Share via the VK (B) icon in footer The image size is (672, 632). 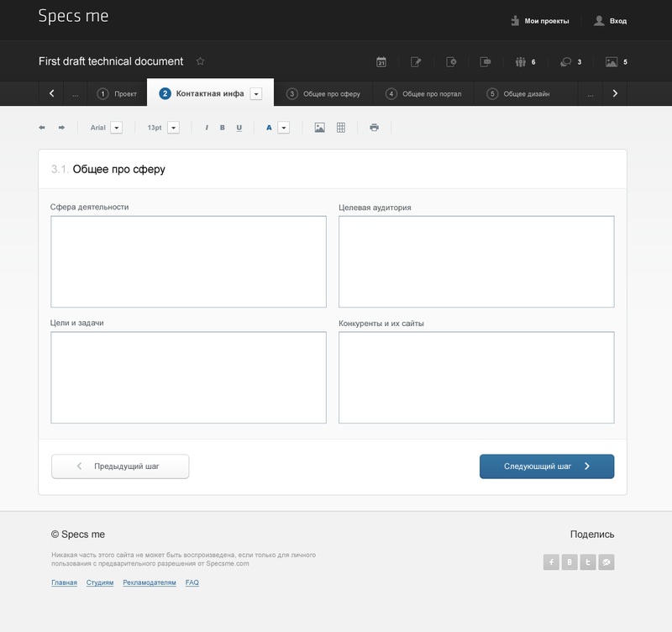(570, 562)
